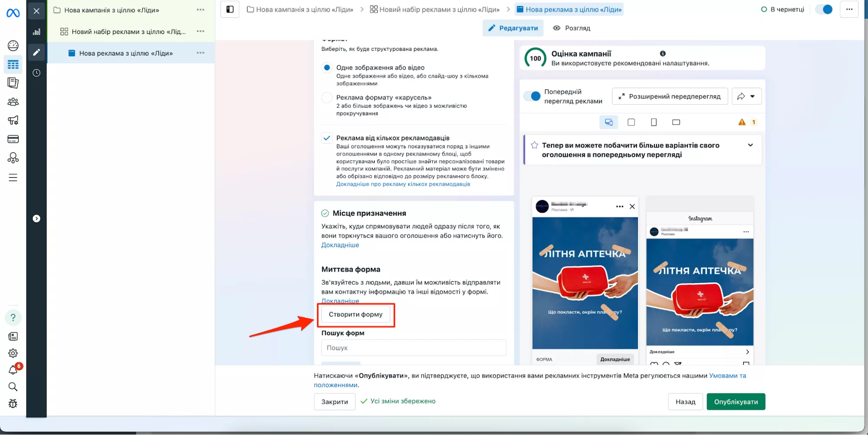
Task: Select the mobile preview format icon
Action: pos(653,122)
